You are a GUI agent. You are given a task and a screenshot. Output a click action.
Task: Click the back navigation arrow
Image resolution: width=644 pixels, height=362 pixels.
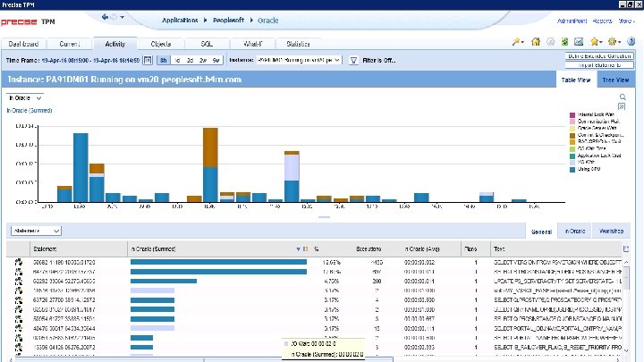coord(105,17)
